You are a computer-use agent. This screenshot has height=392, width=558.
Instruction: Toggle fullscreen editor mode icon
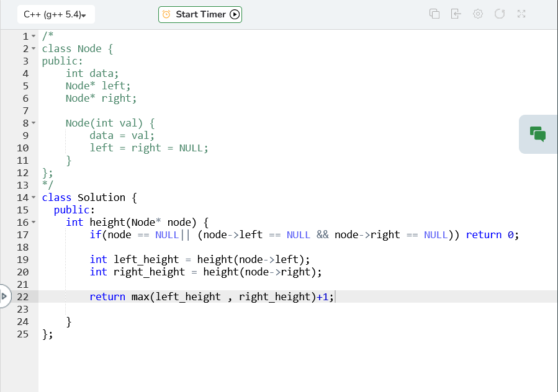(521, 14)
